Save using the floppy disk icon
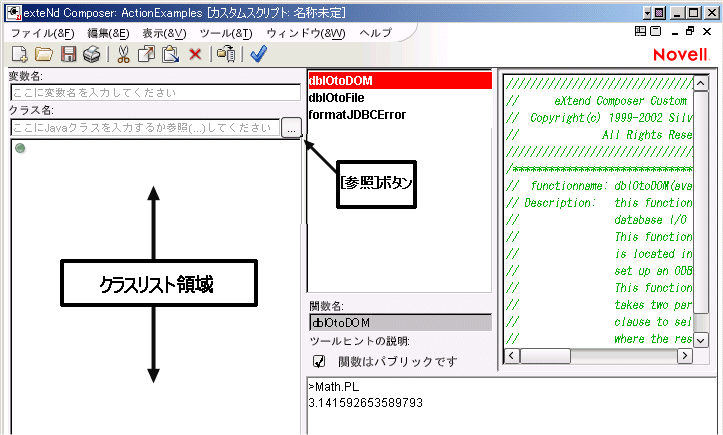Screen dimensions: 723x435 pos(69,54)
